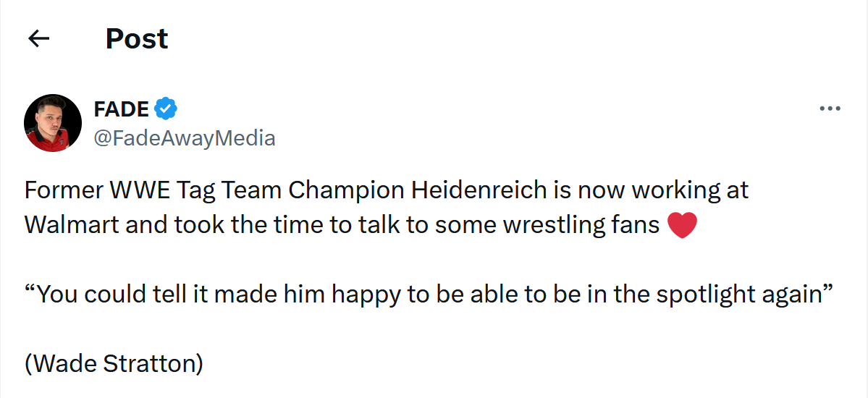Click the word Walmart in the post
The height and width of the screenshot is (398, 868).
point(71,225)
